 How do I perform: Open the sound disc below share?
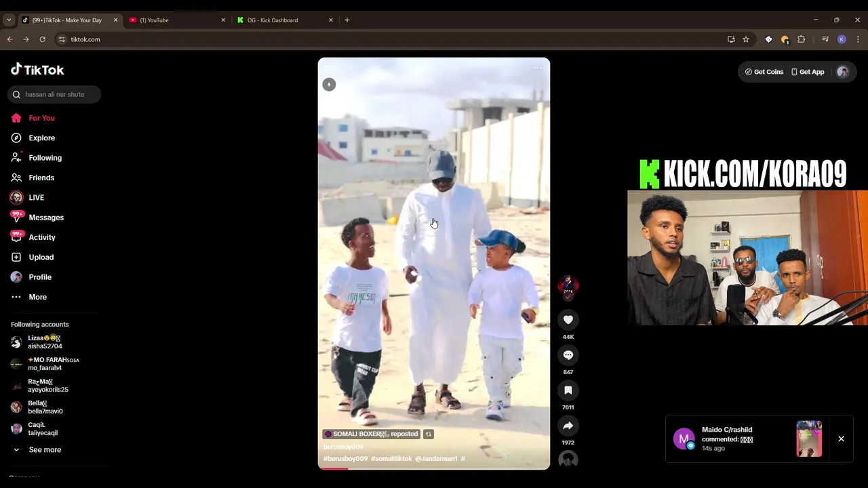568,460
